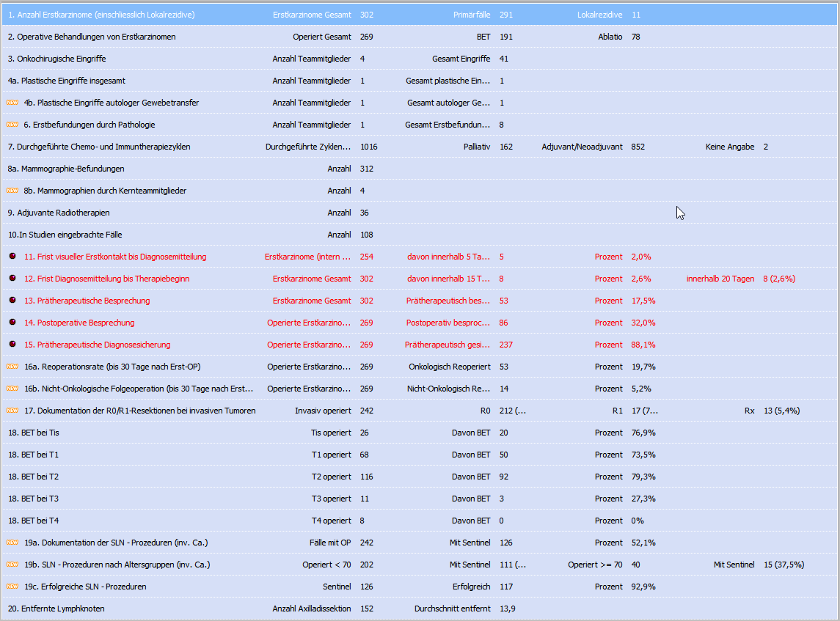
Task: Click the Mammographie-Befundungen Anzahl value 312
Action: click(x=366, y=168)
